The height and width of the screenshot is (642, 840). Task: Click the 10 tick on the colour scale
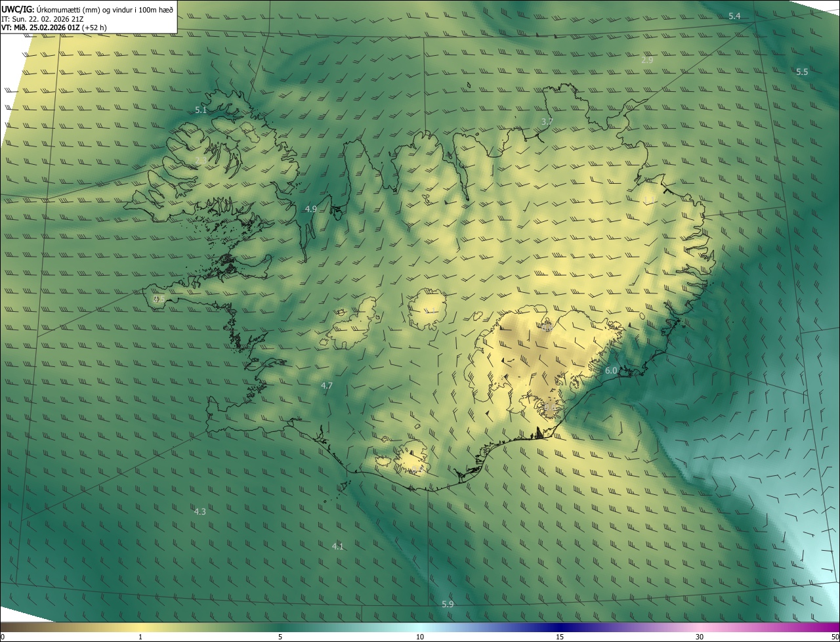tap(420, 637)
